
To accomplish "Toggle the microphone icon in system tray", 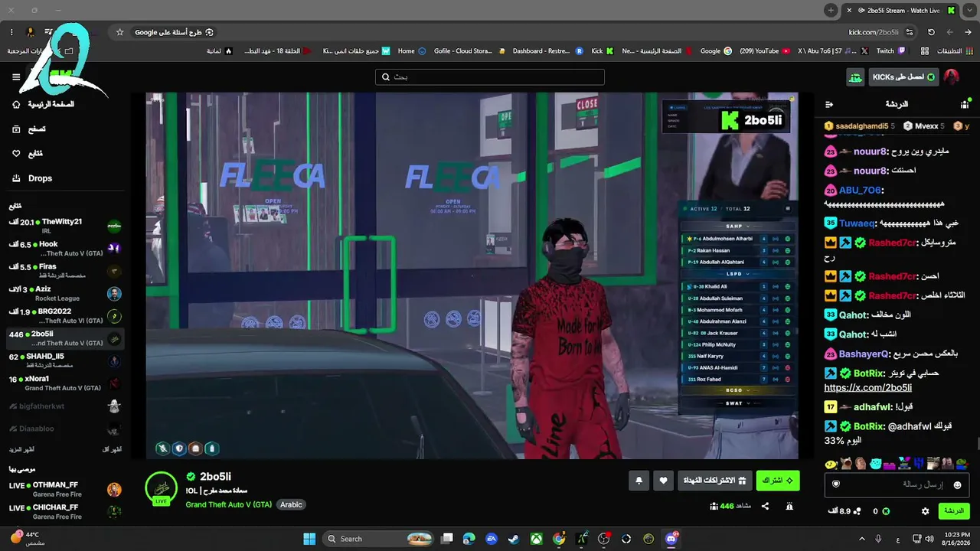I will tap(878, 539).
